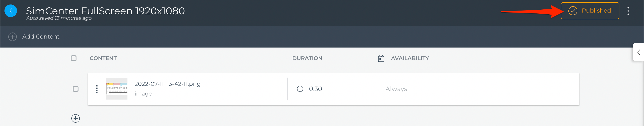Screen dimensions: 644x126
Task: Toggle the select-all checkbox by CONTENT header
Action: (74, 58)
